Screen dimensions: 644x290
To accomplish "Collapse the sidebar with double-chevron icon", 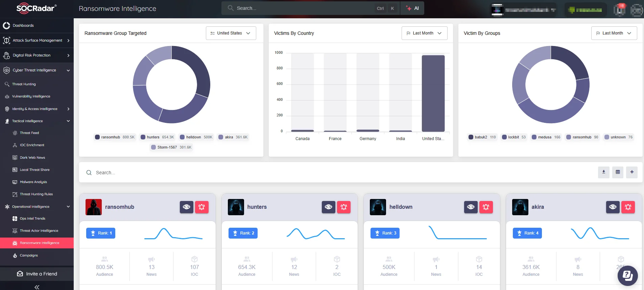I will 37,287.
